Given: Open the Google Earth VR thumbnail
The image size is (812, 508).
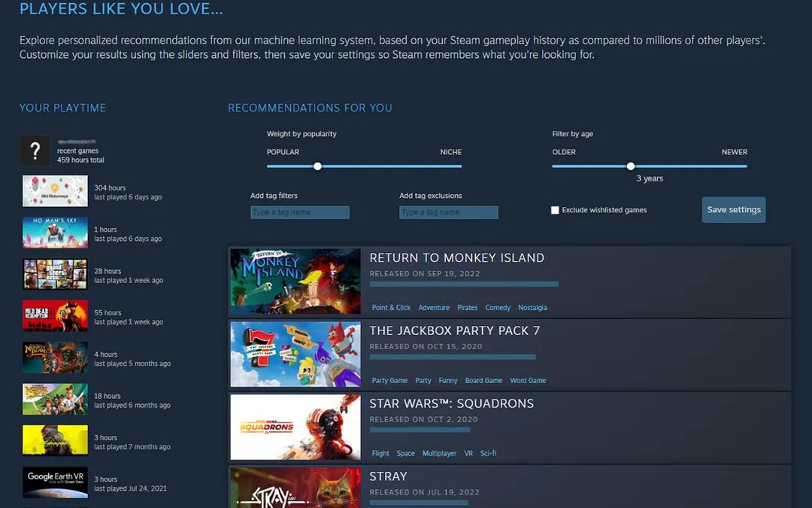Looking at the screenshot, I should point(55,482).
